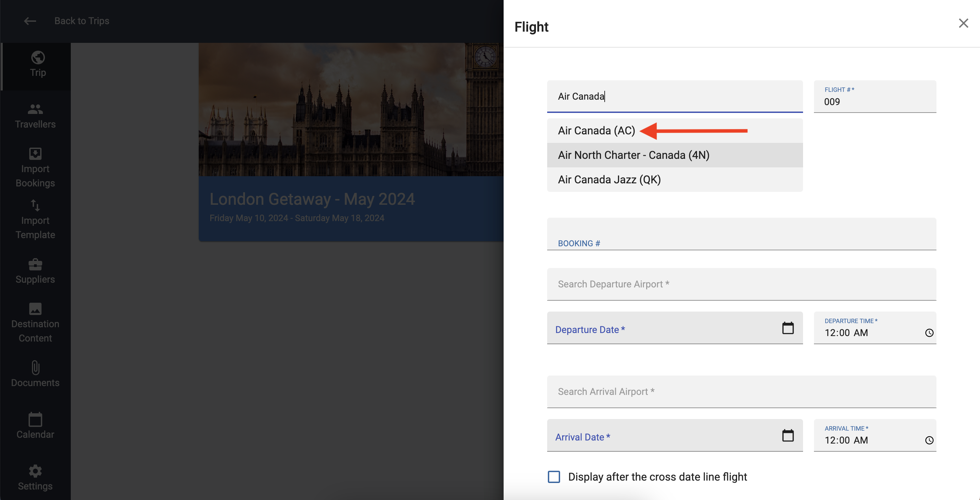
Task: Click Search Arrival Airport field
Action: coord(741,391)
